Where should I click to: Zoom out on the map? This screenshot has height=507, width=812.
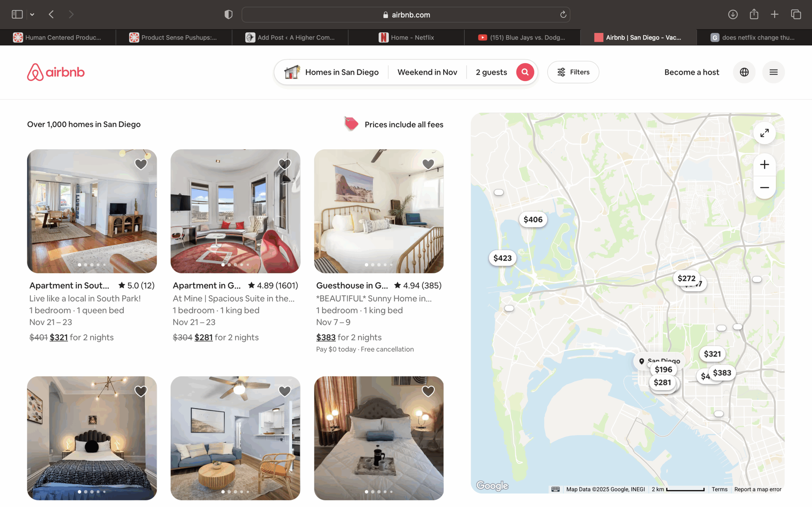click(x=764, y=188)
